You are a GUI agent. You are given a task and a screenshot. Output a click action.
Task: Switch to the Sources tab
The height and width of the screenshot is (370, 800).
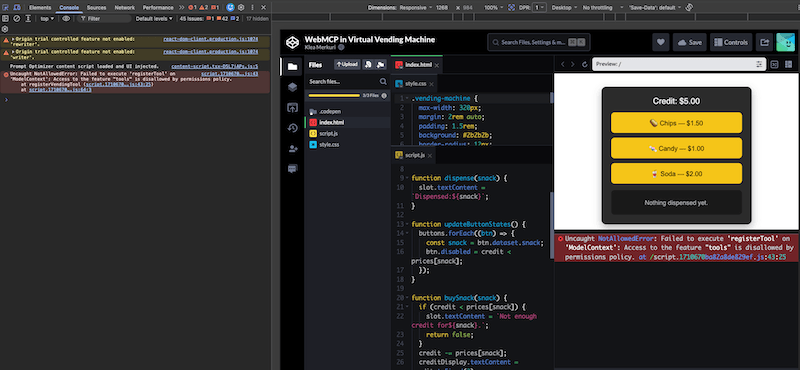click(96, 8)
